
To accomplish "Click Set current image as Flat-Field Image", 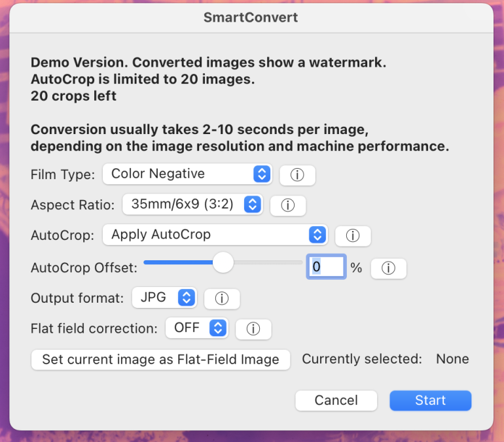I will click(161, 360).
